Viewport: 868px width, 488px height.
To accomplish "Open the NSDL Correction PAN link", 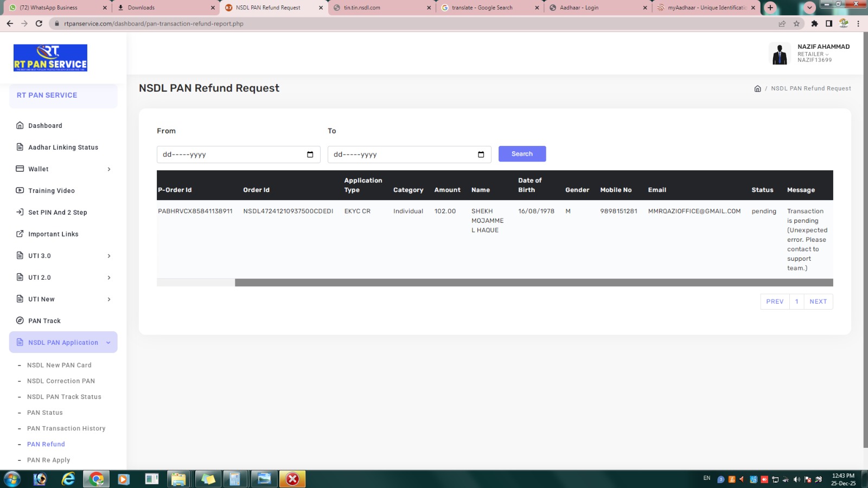I will pyautogui.click(x=61, y=381).
